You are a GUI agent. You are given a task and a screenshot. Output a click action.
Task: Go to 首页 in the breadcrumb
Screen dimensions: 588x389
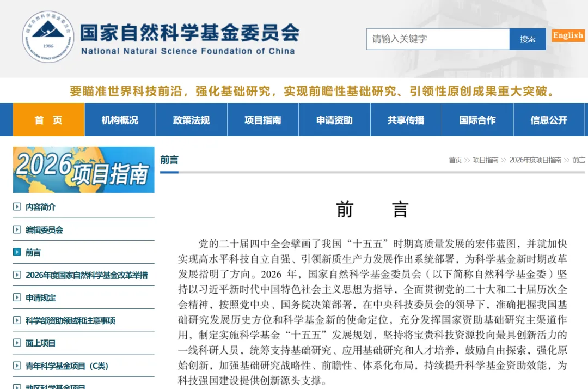pyautogui.click(x=455, y=160)
